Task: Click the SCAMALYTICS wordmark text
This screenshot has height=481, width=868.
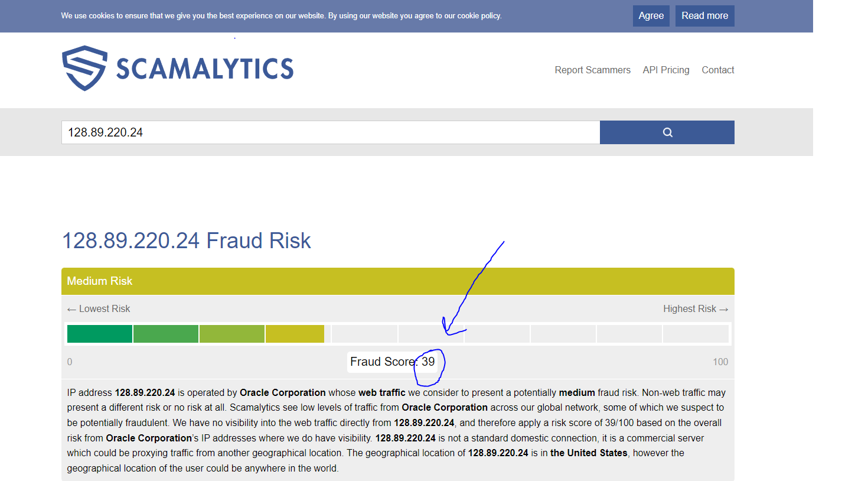Action: [204, 69]
